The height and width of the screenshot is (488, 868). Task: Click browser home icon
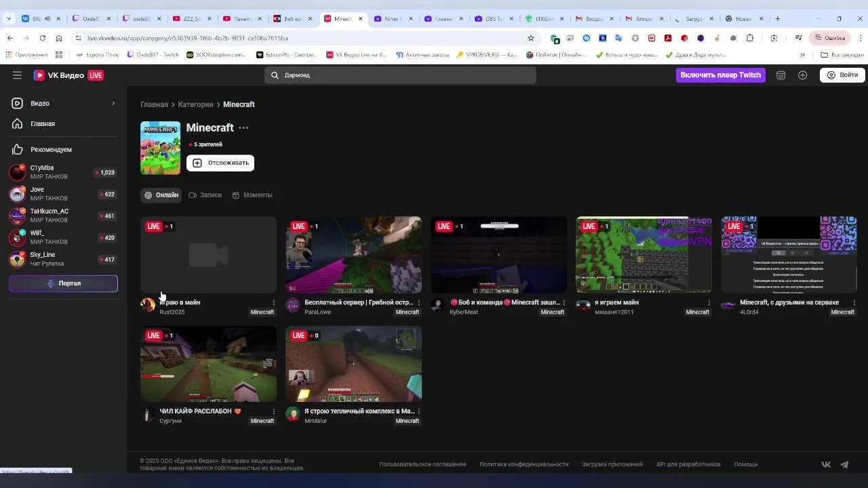(59, 38)
